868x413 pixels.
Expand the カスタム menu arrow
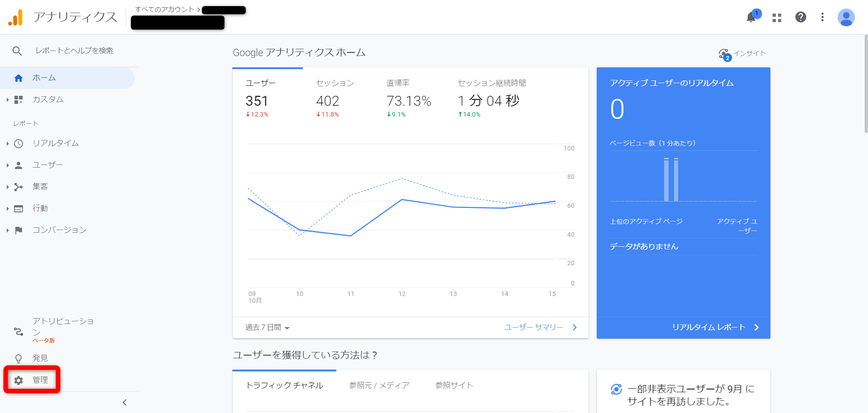coord(8,100)
